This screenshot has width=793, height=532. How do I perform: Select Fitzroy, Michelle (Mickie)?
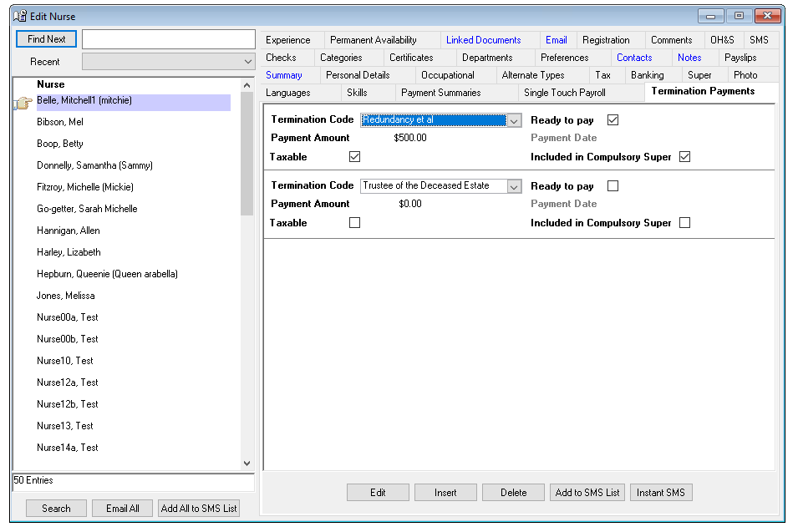pyautogui.click(x=85, y=187)
